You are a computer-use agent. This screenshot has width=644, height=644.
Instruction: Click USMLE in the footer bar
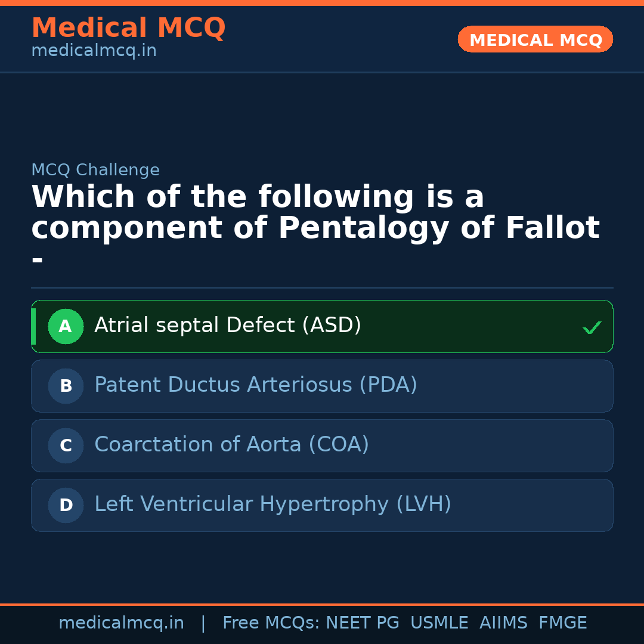point(439,623)
